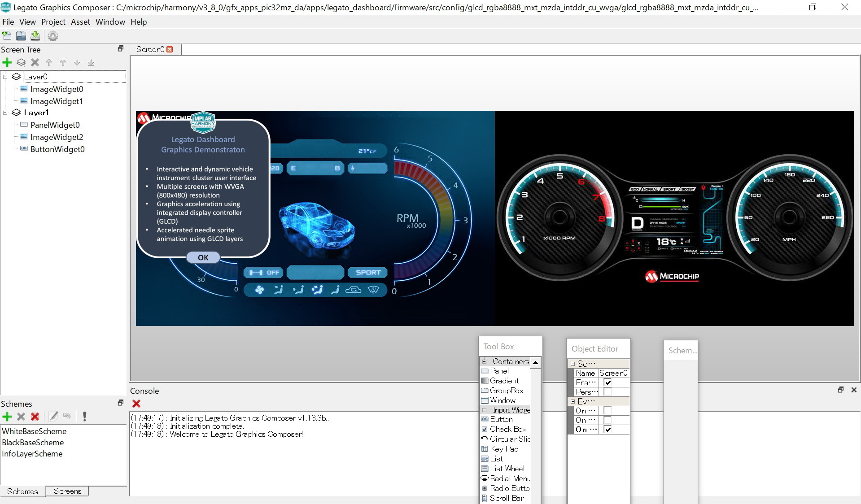
Task: Toggle the Enabled checkbox in Object Editor
Action: [608, 382]
